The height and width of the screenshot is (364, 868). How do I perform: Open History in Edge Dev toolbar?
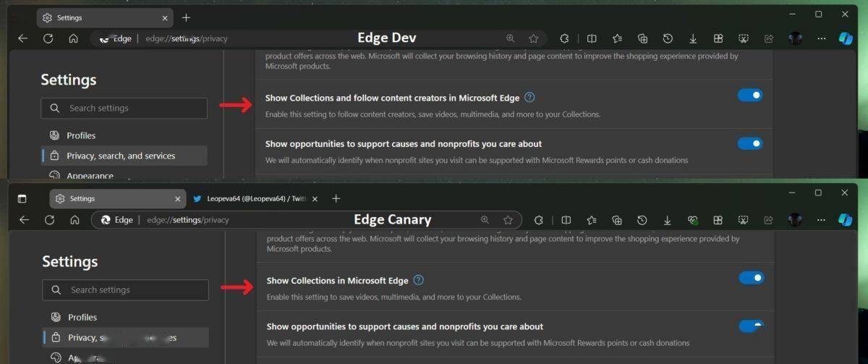(x=668, y=38)
